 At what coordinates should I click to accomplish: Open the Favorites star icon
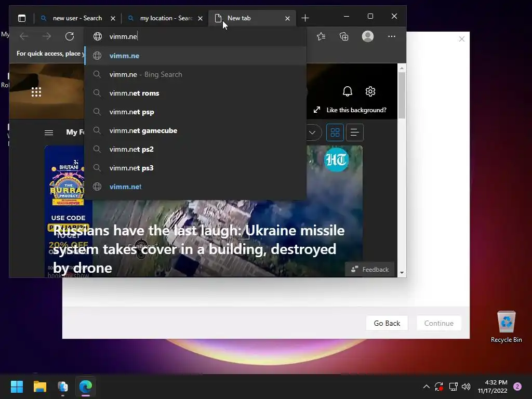pyautogui.click(x=321, y=36)
